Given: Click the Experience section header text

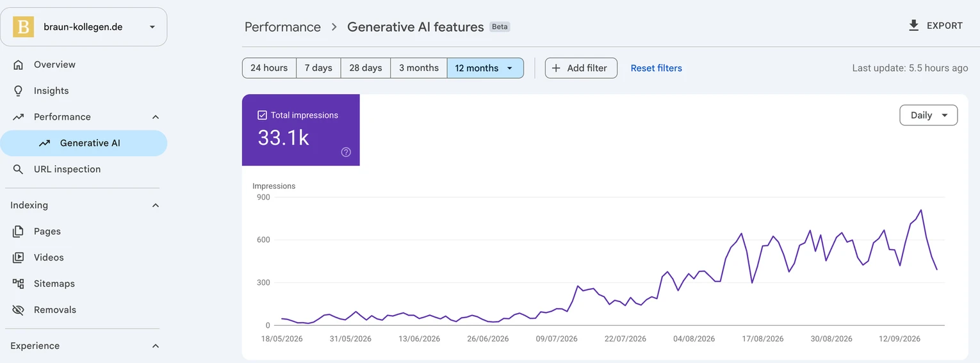Looking at the screenshot, I should (35, 346).
